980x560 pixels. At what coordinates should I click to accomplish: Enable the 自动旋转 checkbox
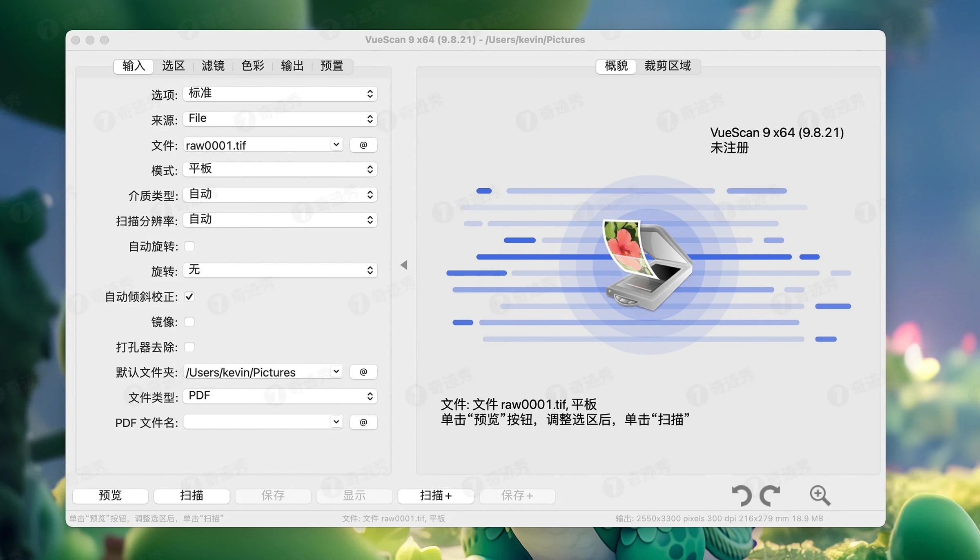[x=189, y=246]
